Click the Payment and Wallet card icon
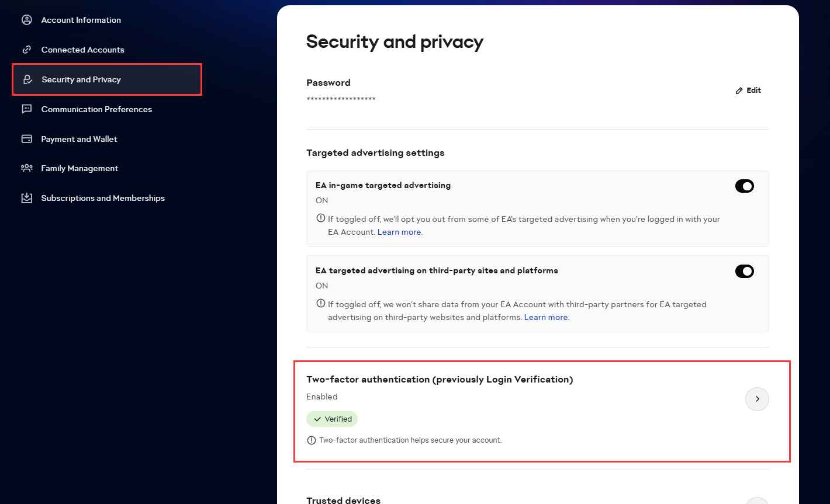The image size is (830, 504). click(x=27, y=139)
